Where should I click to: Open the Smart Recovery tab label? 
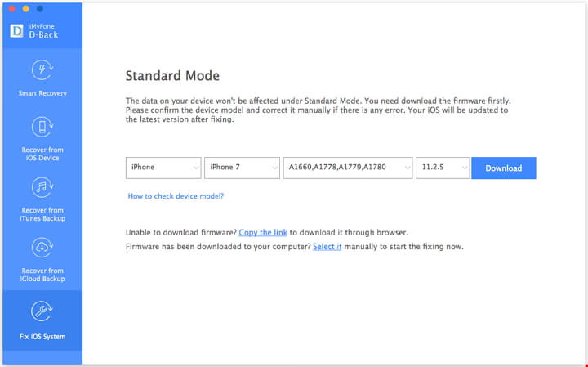pyautogui.click(x=42, y=93)
